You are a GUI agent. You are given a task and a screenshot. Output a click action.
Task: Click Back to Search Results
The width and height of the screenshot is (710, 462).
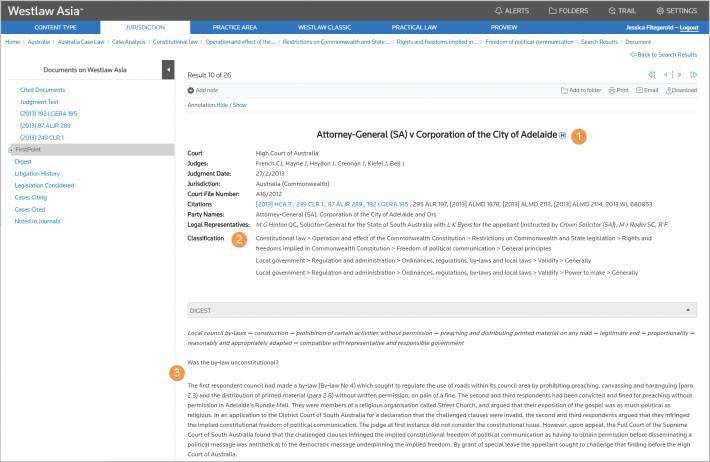coord(663,54)
